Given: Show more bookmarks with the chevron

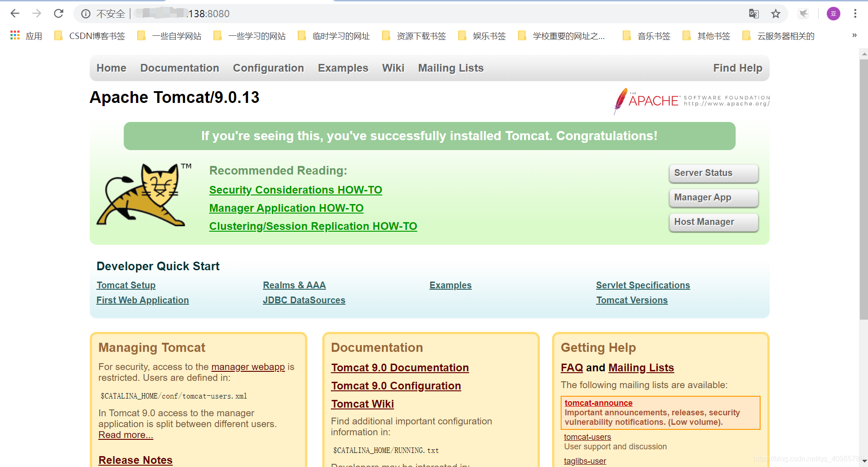Looking at the screenshot, I should click(854, 35).
